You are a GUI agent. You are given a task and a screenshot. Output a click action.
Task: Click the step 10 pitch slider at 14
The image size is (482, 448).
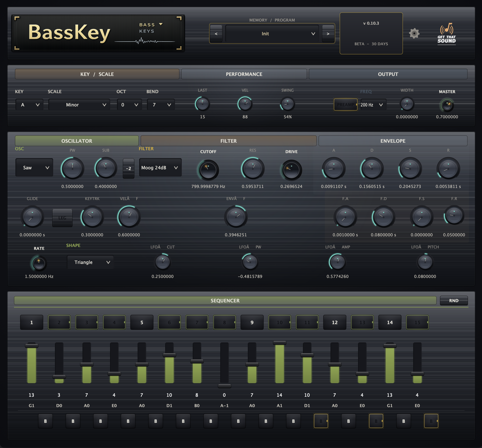coord(279,362)
